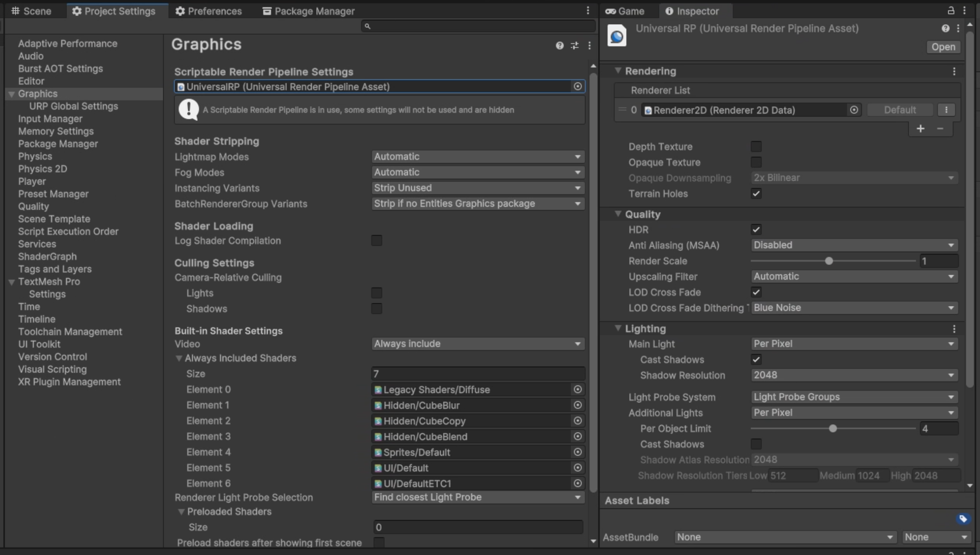The width and height of the screenshot is (980, 555).
Task: Open Rendering section three-dot menu
Action: point(954,71)
